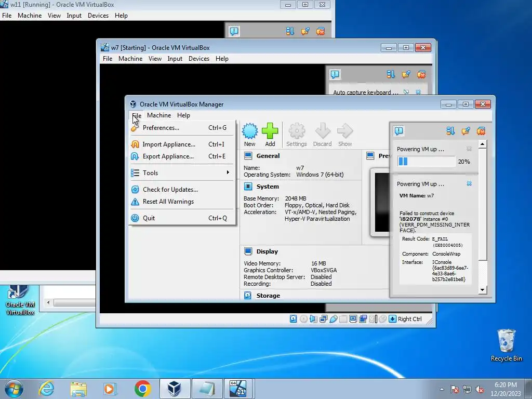Image resolution: width=532 pixels, height=399 pixels.
Task: Click audio status icon in w7 window
Action: [313, 319]
